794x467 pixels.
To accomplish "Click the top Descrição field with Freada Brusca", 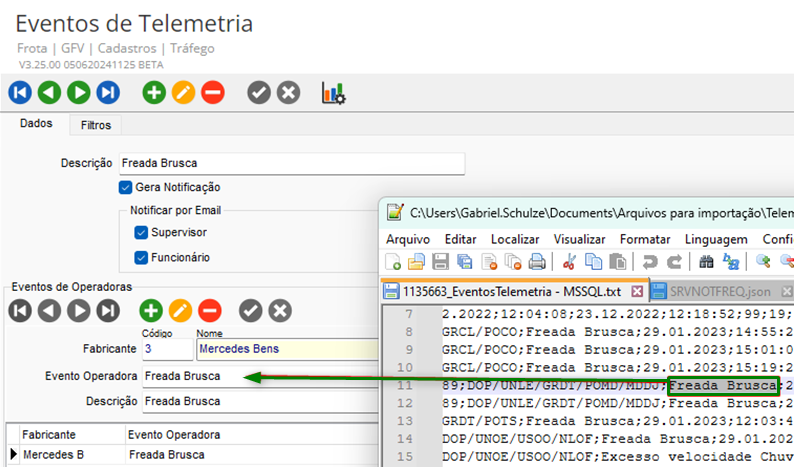I will click(x=292, y=164).
